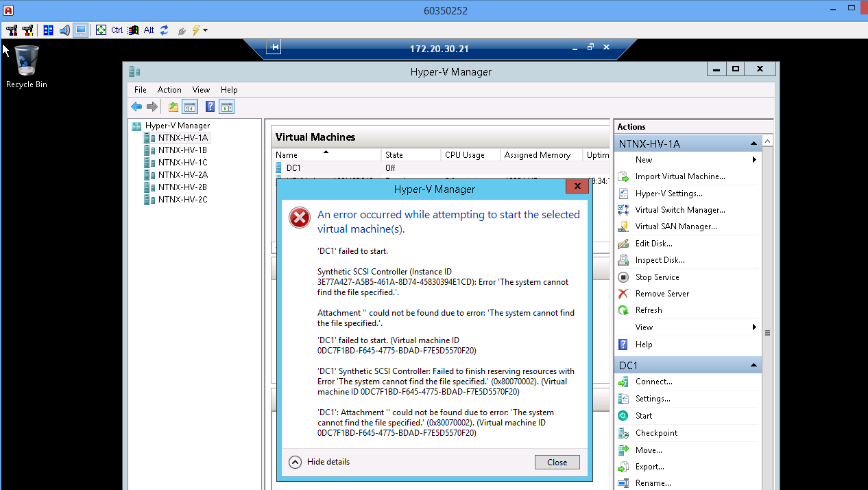
Task: Open Hyper-V Settings from the Actions pane
Action: coord(668,194)
